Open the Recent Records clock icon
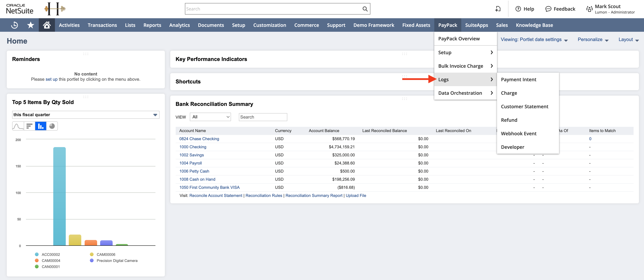The image size is (644, 280). [x=14, y=25]
